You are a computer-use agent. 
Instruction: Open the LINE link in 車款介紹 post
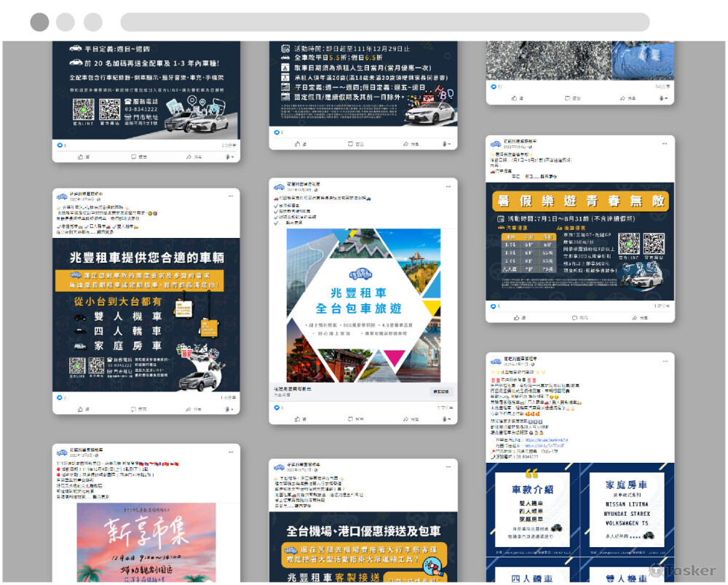(547, 440)
